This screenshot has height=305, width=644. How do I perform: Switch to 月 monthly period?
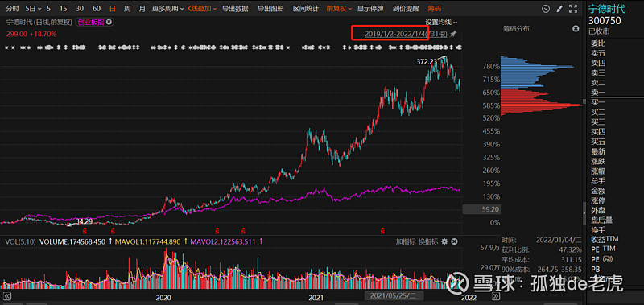(x=142, y=8)
